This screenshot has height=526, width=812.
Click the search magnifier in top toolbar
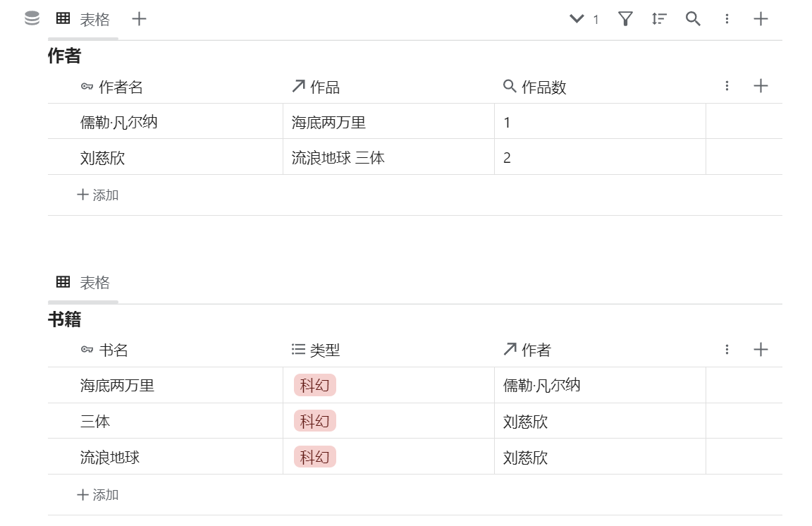click(693, 19)
